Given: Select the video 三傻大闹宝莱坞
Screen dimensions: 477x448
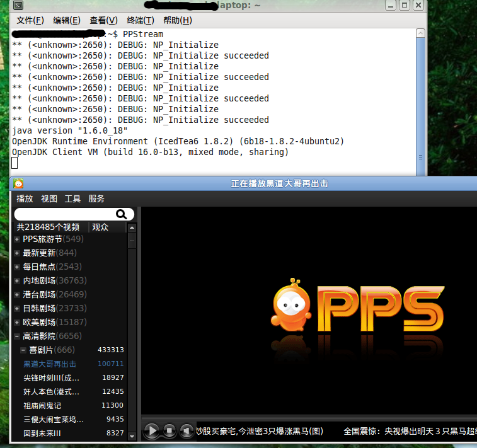Looking at the screenshot, I should (x=53, y=420).
